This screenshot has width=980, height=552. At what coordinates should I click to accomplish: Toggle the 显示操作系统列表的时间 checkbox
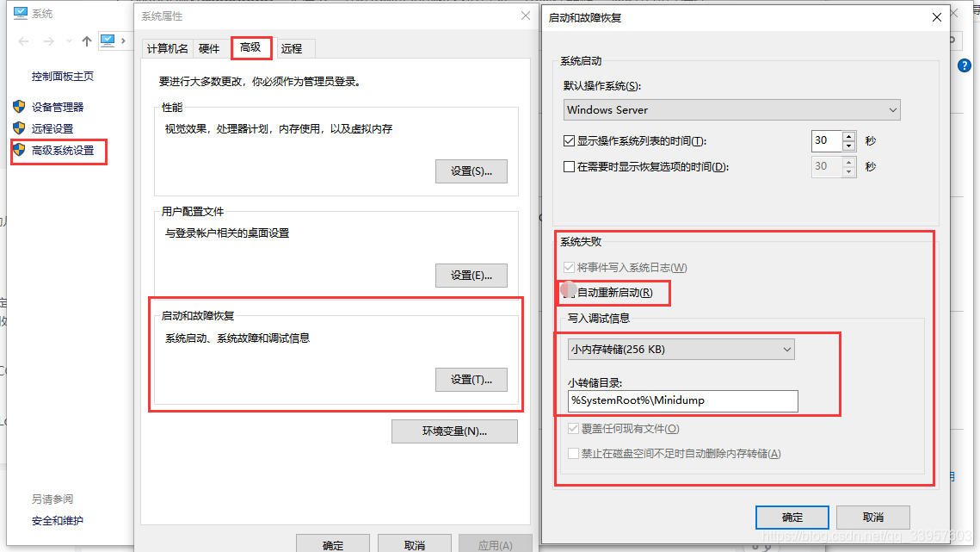[569, 140]
